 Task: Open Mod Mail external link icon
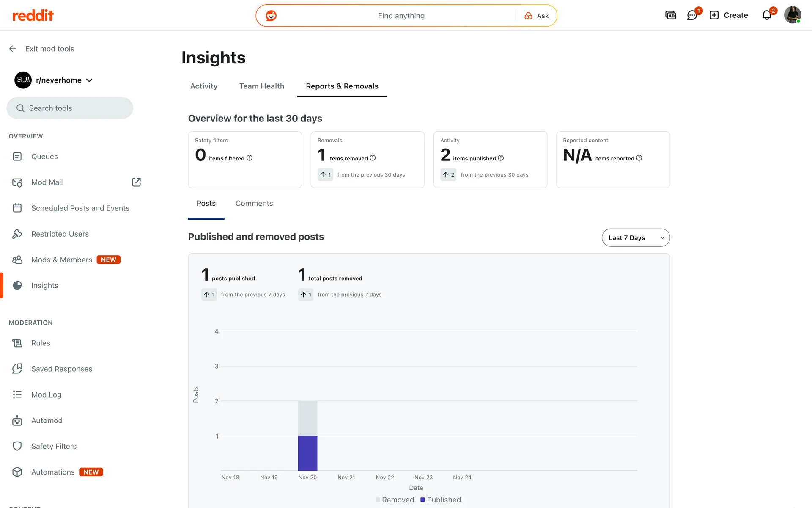pyautogui.click(x=136, y=182)
